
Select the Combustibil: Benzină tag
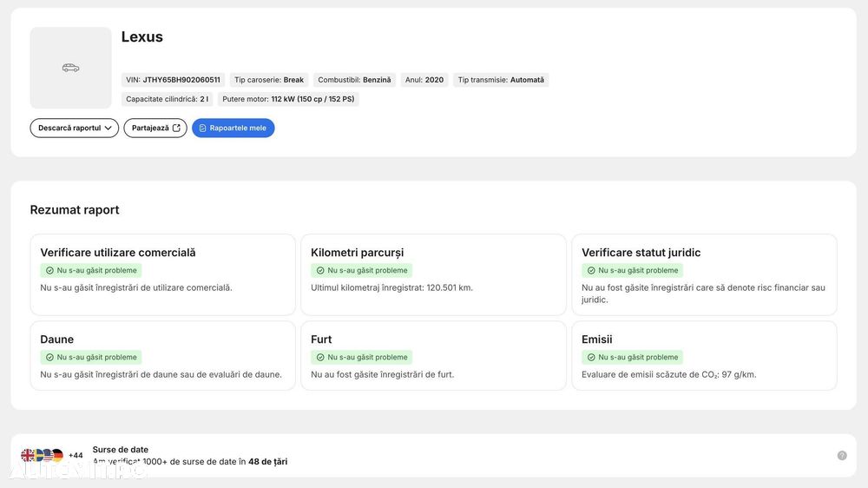tap(354, 80)
